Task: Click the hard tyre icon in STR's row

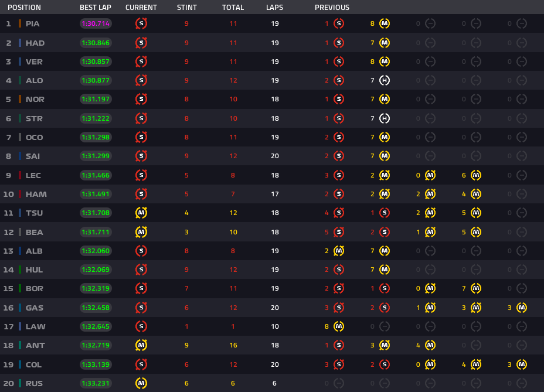Action: click(385, 118)
